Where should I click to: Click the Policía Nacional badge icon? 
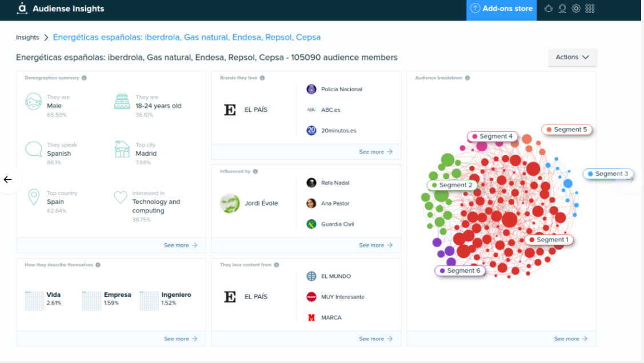[x=311, y=89]
